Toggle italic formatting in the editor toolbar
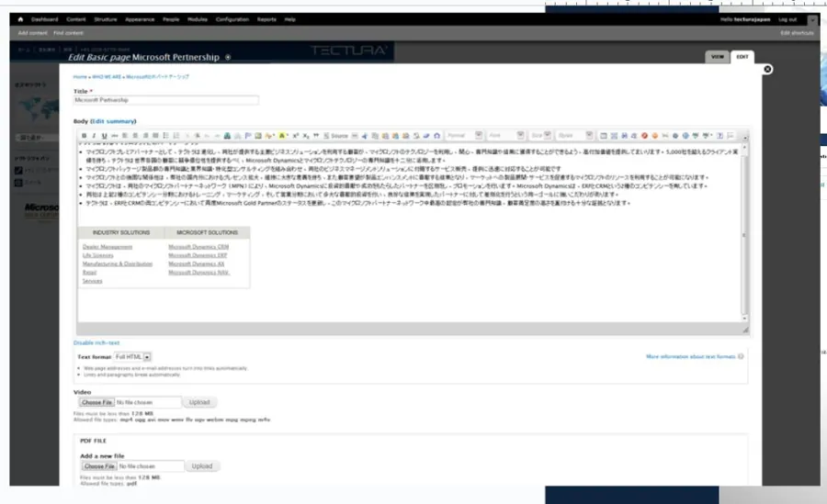The image size is (827, 504). (94, 136)
